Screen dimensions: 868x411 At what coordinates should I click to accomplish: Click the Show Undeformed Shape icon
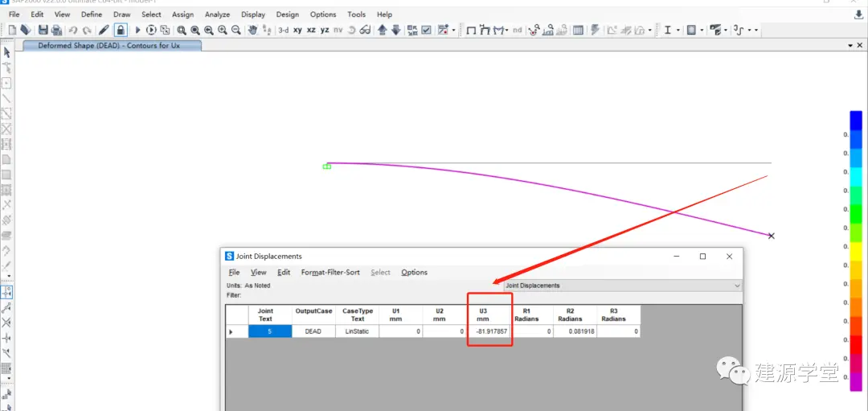(471, 31)
